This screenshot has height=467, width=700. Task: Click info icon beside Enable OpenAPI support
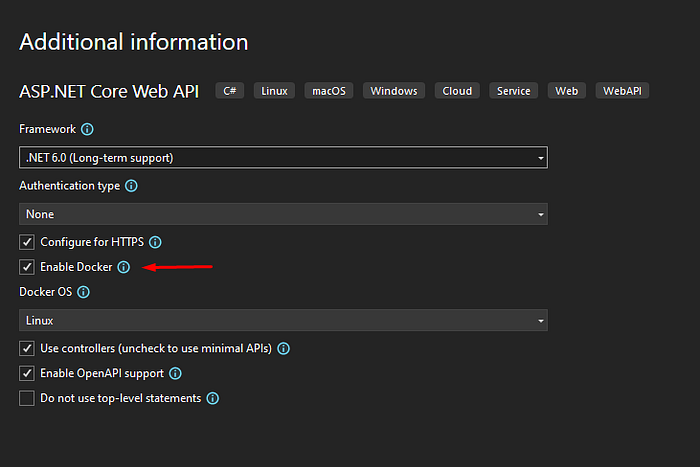[175, 373]
